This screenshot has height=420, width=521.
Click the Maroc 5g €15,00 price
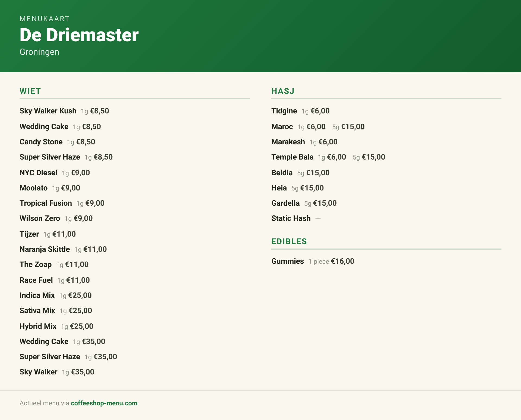pyautogui.click(x=348, y=127)
